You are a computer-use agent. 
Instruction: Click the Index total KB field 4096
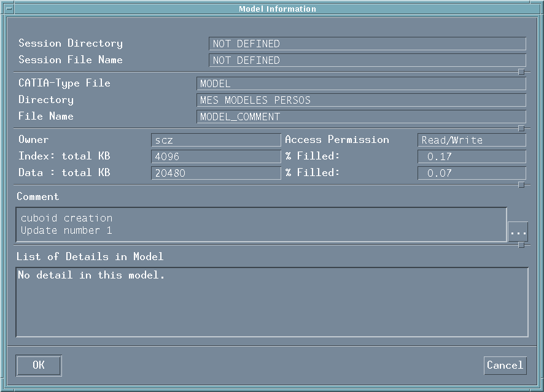tap(216, 156)
